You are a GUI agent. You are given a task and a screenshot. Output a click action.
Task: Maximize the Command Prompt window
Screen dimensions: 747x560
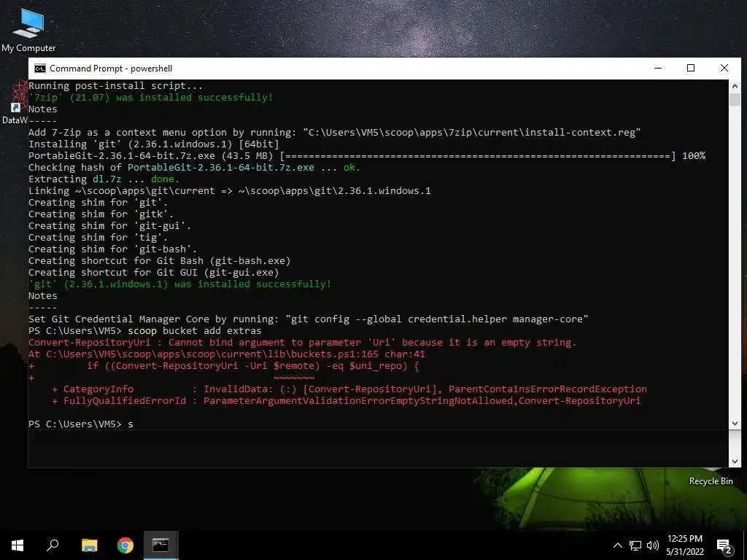click(x=691, y=68)
